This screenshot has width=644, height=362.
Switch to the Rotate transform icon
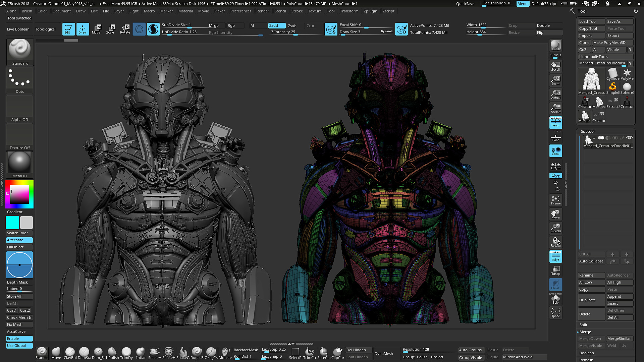[x=125, y=29]
